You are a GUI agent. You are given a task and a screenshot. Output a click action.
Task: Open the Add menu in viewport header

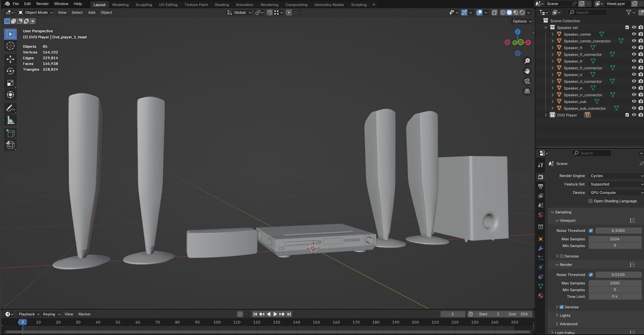click(92, 12)
